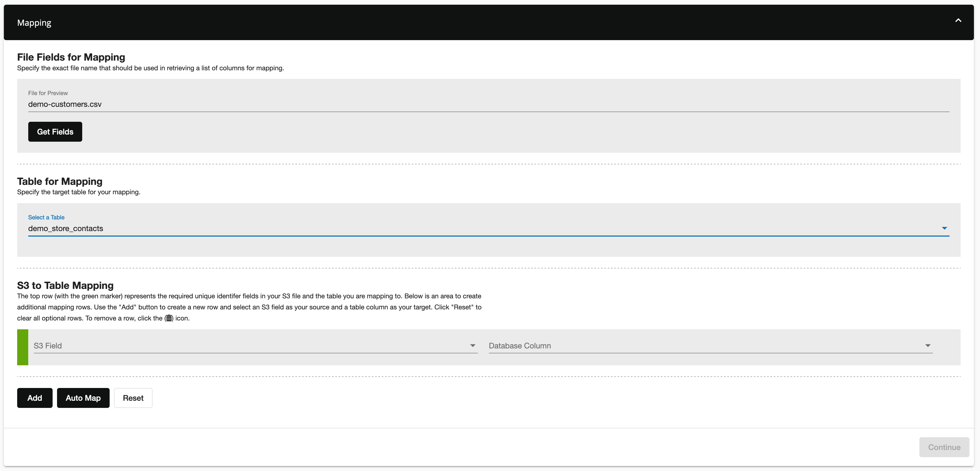Viewport: 980px width, 471px height.
Task: Click the File for Preview input field
Action: (488, 104)
